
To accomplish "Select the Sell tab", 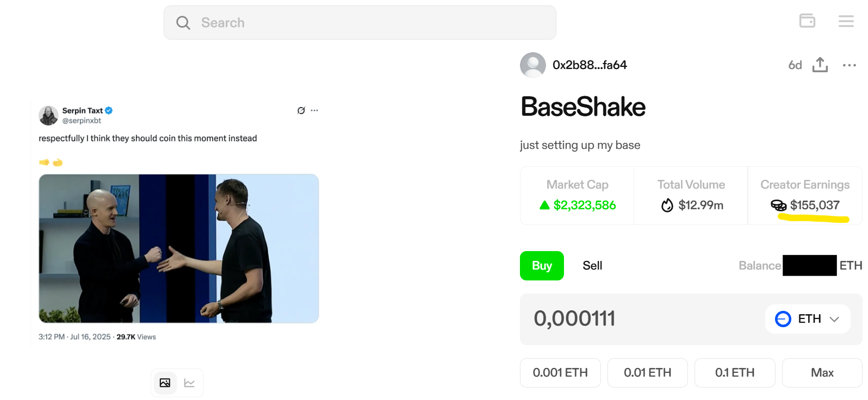I will click(592, 266).
